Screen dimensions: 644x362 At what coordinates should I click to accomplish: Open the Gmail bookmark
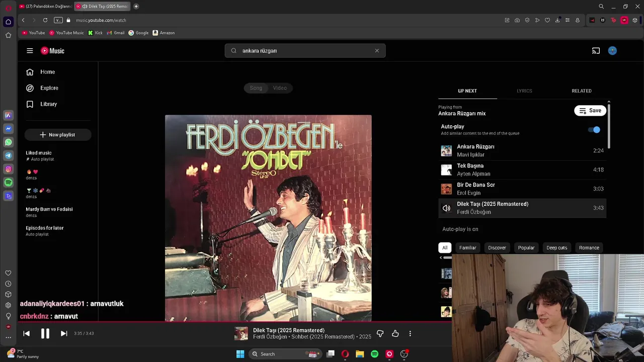[116, 33]
